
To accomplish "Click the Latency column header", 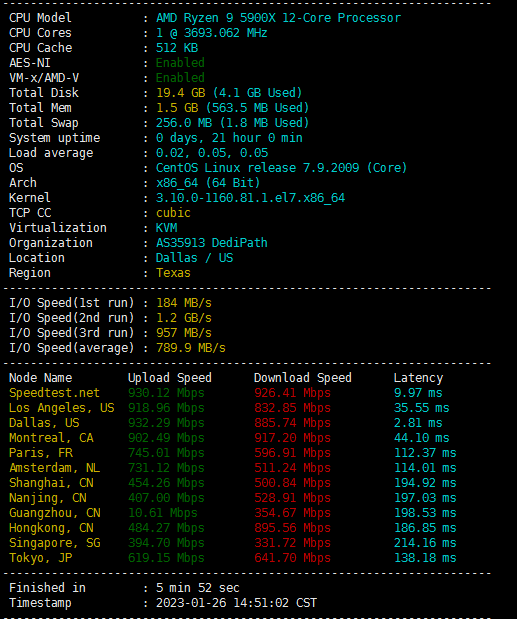I will pos(418,378).
